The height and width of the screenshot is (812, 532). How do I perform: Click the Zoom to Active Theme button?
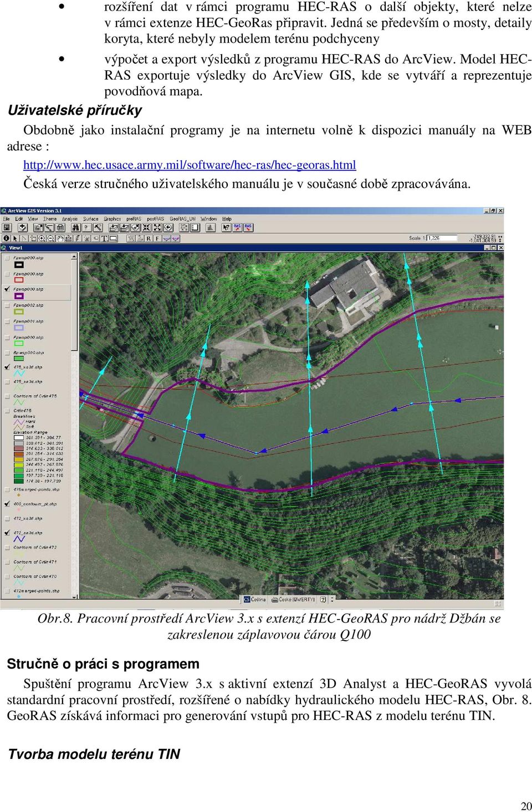tap(125, 227)
